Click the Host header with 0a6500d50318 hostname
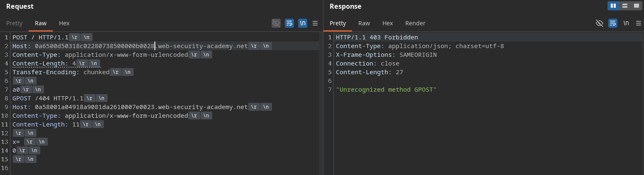Image resolution: width=644 pixels, height=175 pixels. click(x=130, y=46)
